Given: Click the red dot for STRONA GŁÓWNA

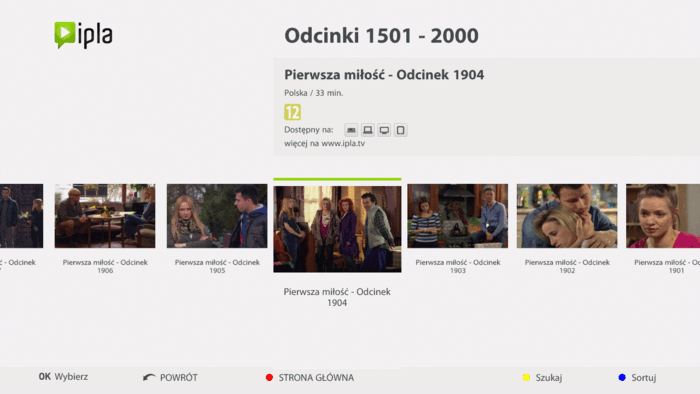Looking at the screenshot, I should (269, 377).
